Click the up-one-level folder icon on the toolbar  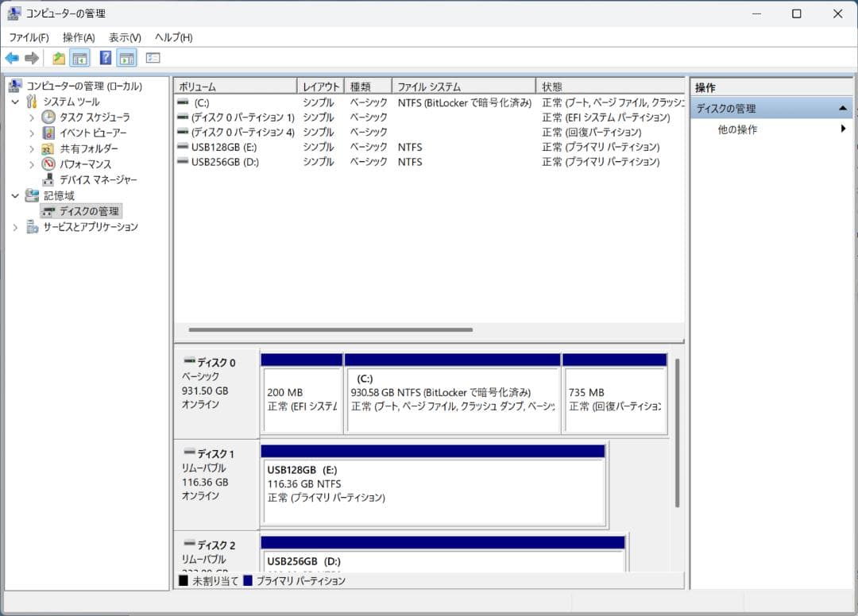[x=58, y=57]
